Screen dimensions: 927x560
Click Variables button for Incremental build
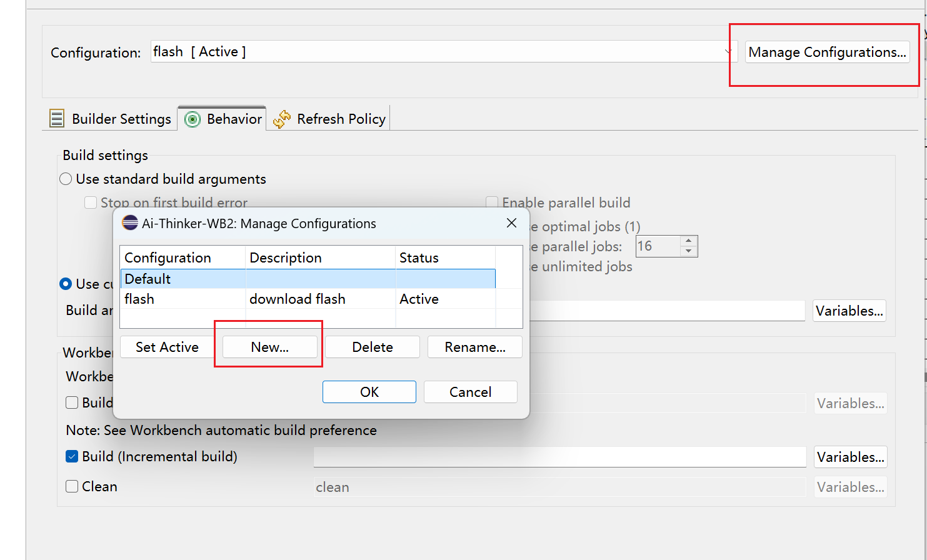coord(850,457)
